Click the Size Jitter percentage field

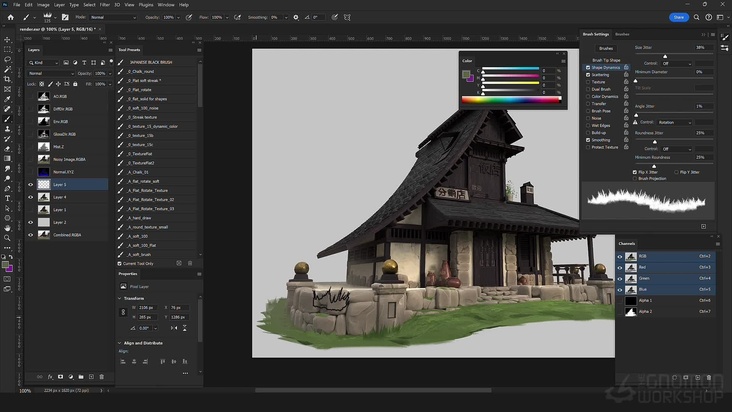[x=703, y=48]
